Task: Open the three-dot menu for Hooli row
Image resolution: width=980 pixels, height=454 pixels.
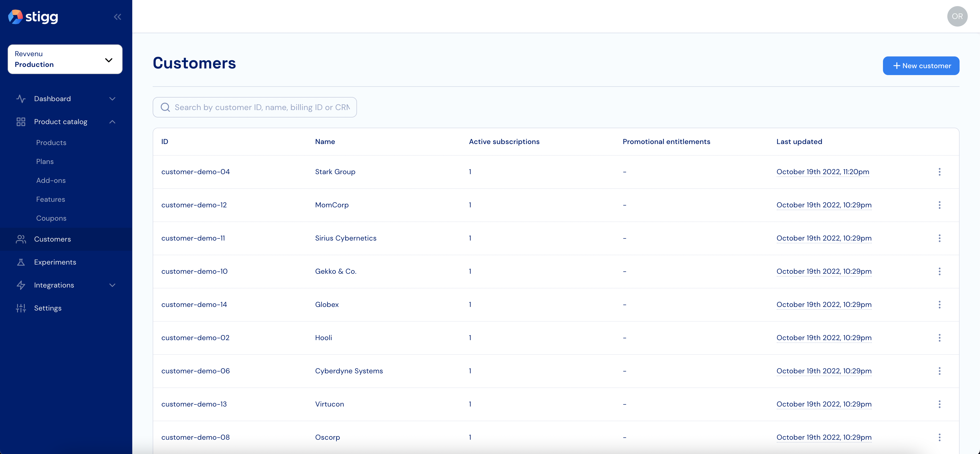Action: coord(939,338)
